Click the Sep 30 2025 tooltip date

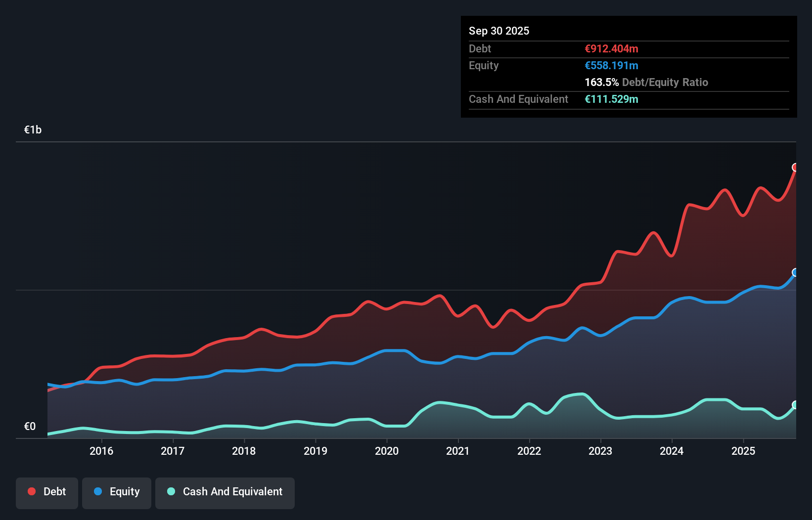pos(499,31)
